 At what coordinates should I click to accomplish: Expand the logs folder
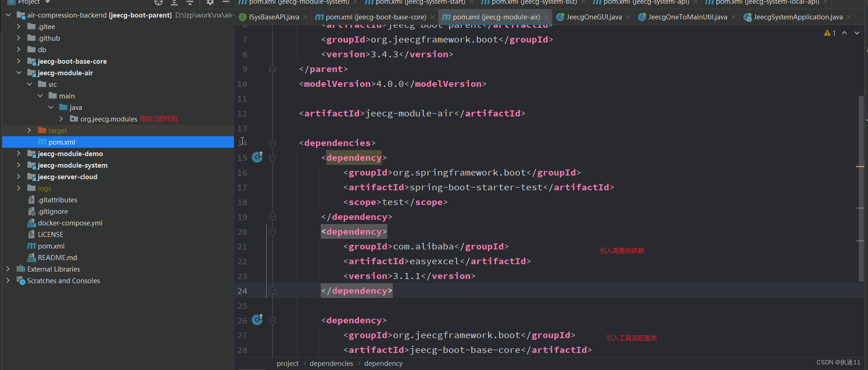[18, 188]
